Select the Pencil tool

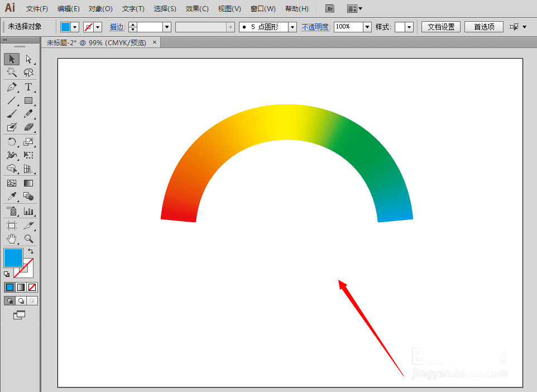click(x=28, y=114)
